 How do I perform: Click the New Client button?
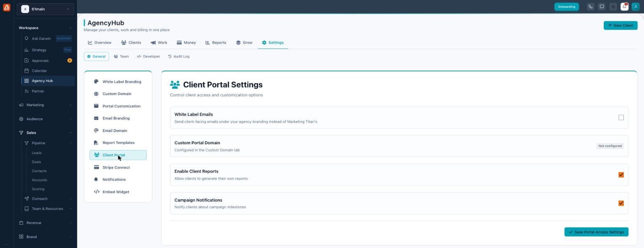[620, 25]
